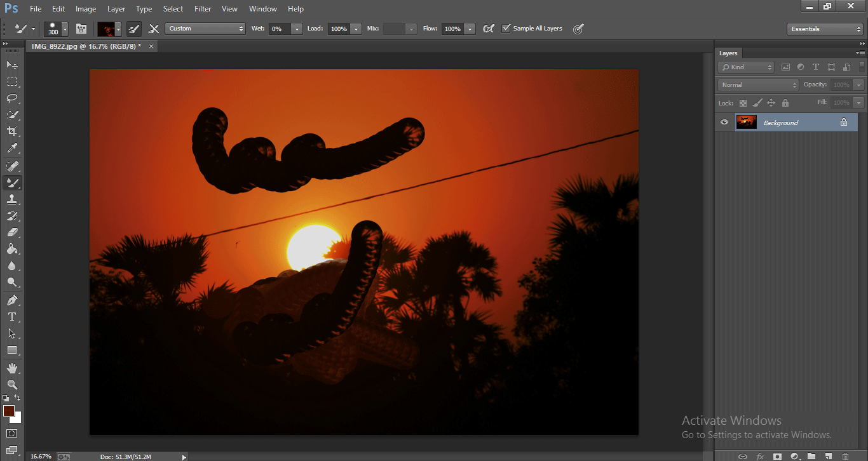Viewport: 868px width, 461px height.
Task: Lock image pixels
Action: pyautogui.click(x=757, y=103)
